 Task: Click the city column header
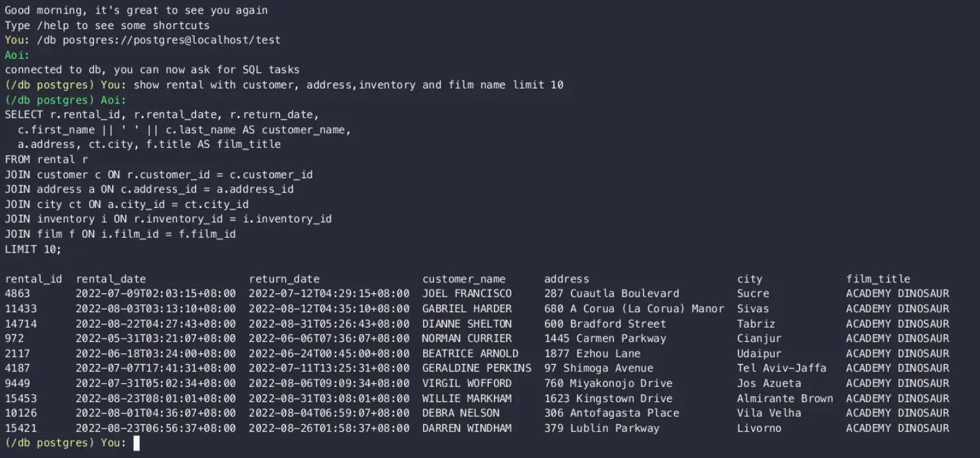click(750, 279)
